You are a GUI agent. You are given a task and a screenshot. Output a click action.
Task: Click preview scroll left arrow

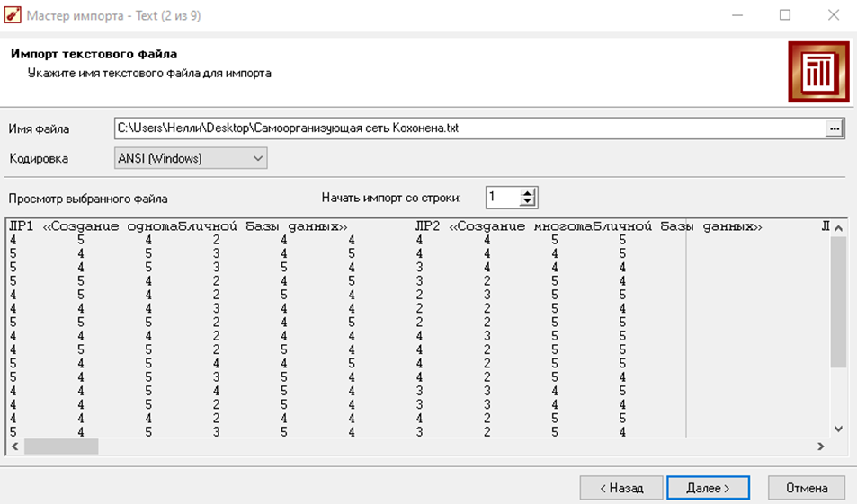point(14,447)
